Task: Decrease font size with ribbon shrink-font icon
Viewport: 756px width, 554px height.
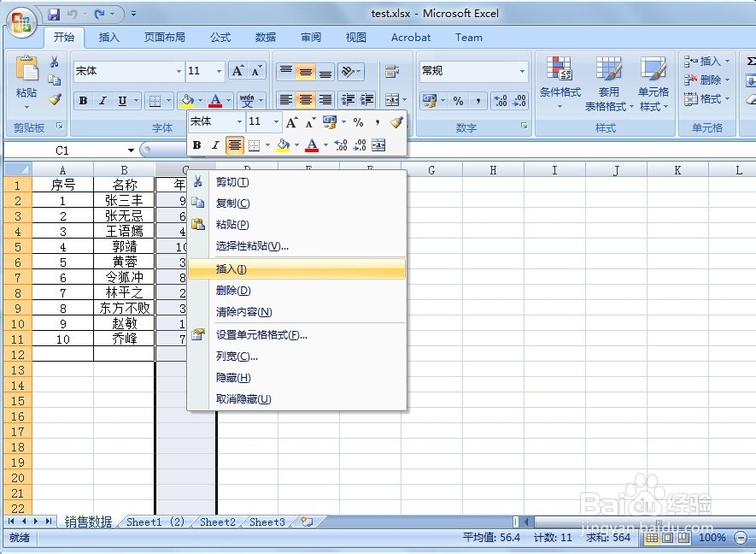Action: click(256, 72)
